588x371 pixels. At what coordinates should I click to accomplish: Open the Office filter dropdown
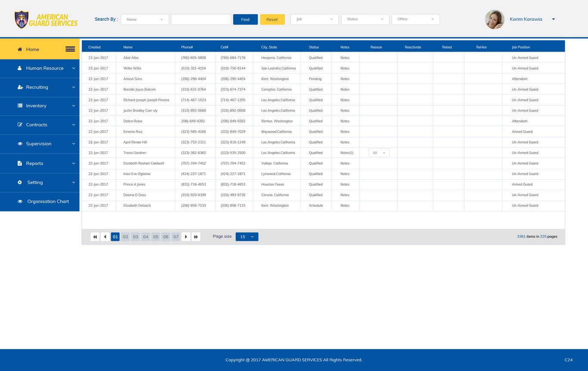click(x=415, y=19)
